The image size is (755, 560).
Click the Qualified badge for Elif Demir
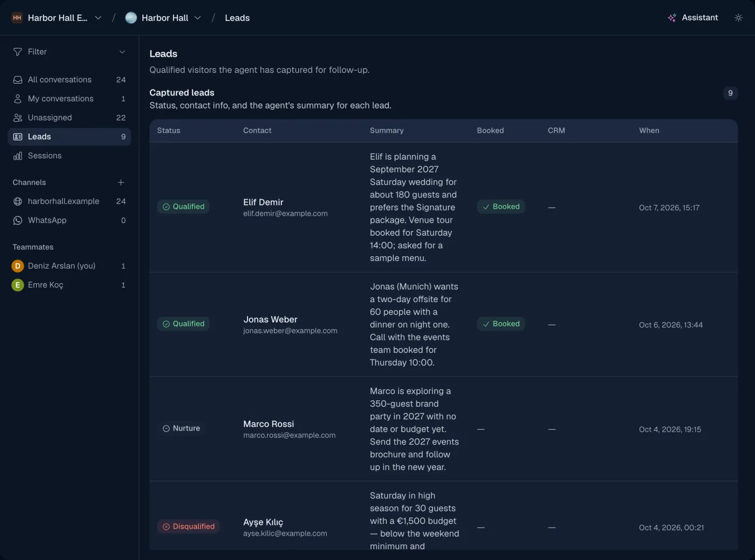pos(183,207)
